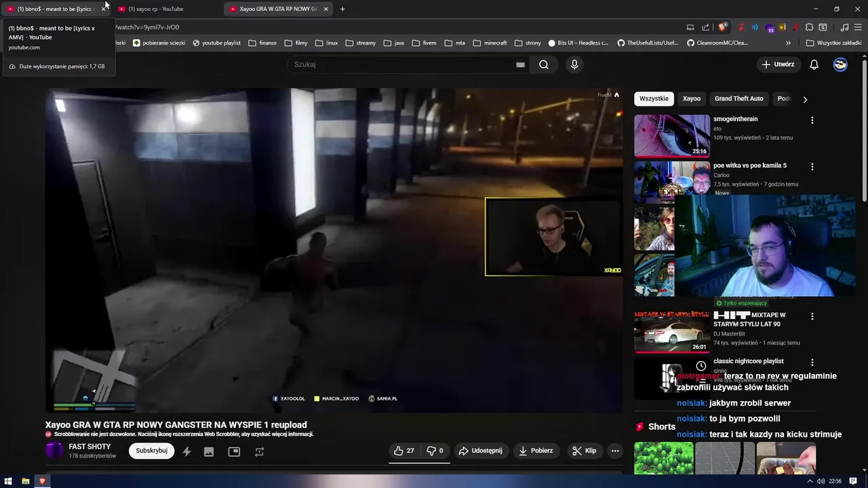Click the image/screenshot icon under video

[209, 451]
